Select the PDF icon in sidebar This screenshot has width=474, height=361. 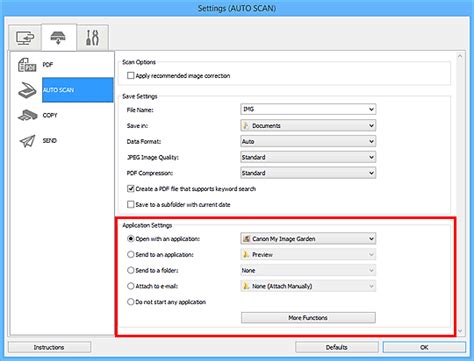27,65
